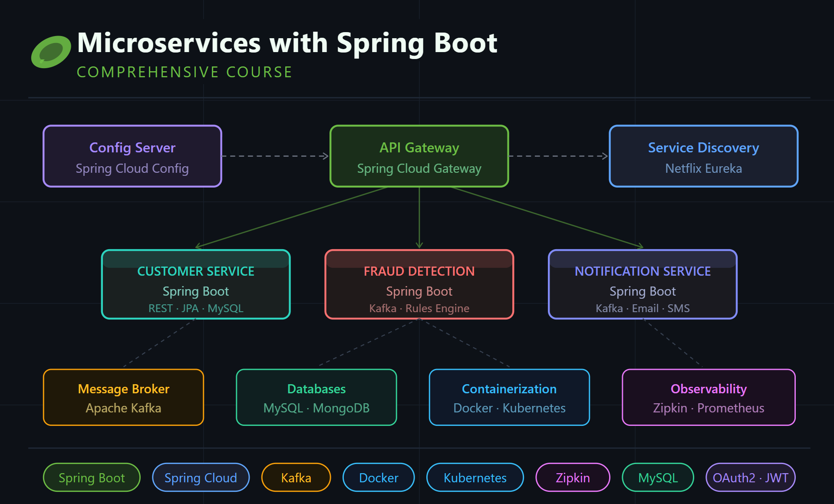The width and height of the screenshot is (834, 504).
Task: Click the Kafka · Email · SMS text
Action: pyautogui.click(x=643, y=308)
